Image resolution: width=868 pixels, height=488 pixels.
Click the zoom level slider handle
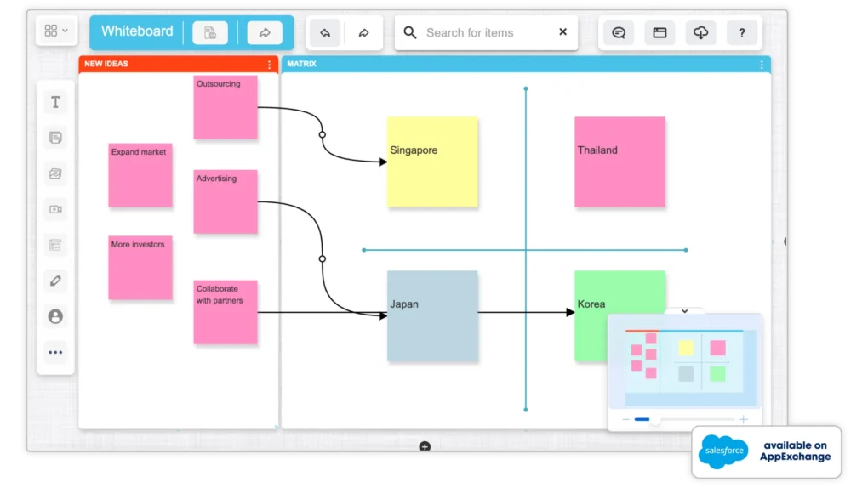655,420
